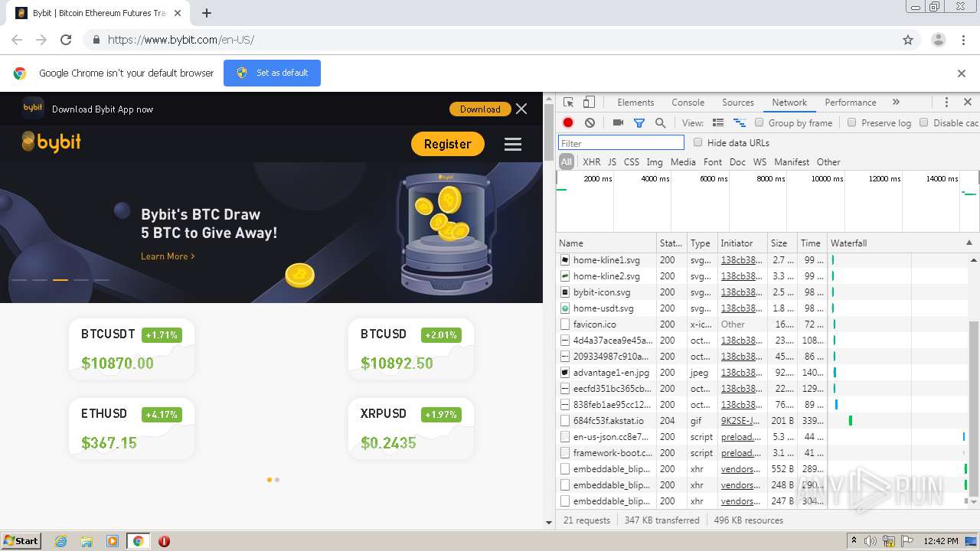Reload the current page
Viewport: 980px width, 551px height.
pyautogui.click(x=66, y=40)
